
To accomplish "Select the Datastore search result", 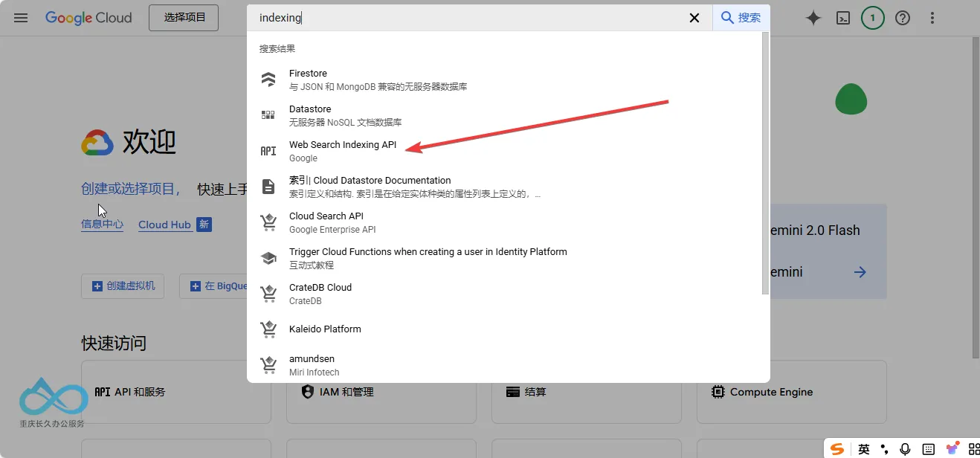I will point(504,115).
